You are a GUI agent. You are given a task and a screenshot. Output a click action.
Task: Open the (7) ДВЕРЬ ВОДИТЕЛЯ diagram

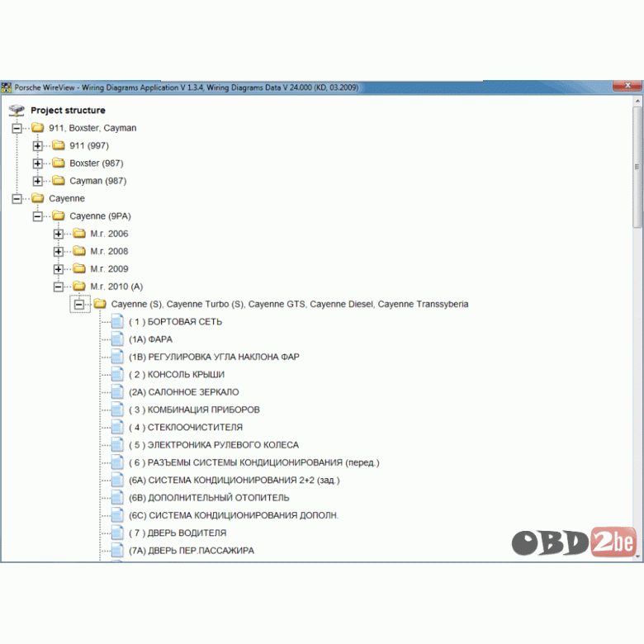pyautogui.click(x=178, y=533)
